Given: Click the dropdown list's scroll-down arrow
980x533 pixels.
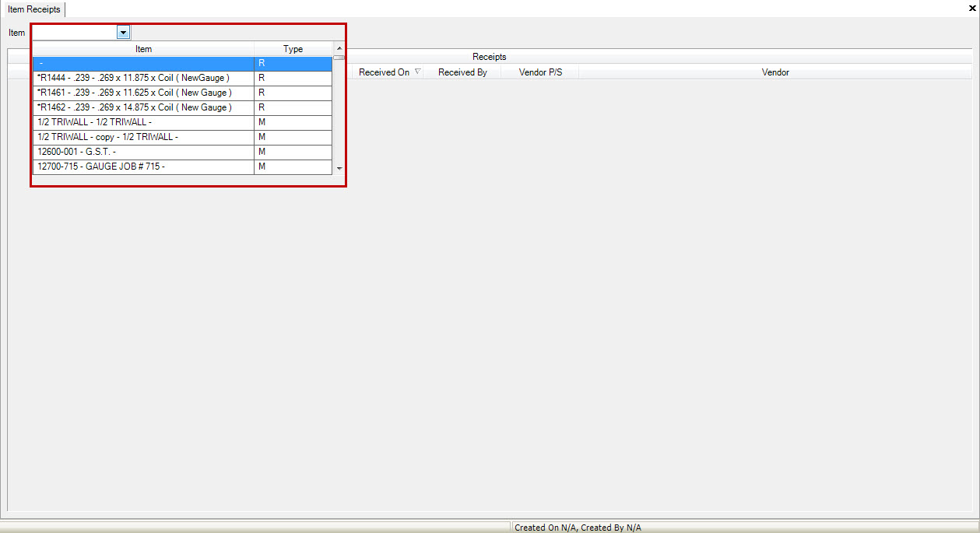Looking at the screenshot, I should [x=339, y=167].
